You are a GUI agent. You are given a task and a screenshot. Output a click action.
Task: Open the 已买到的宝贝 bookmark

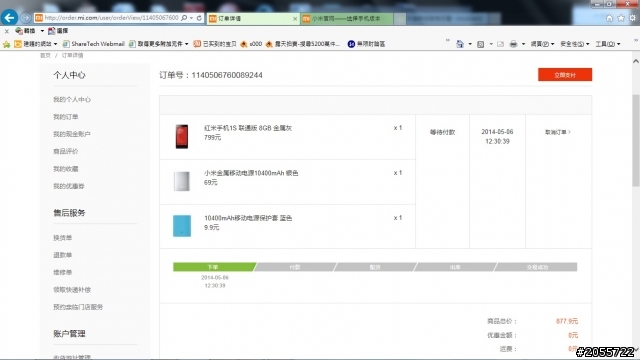[215, 44]
